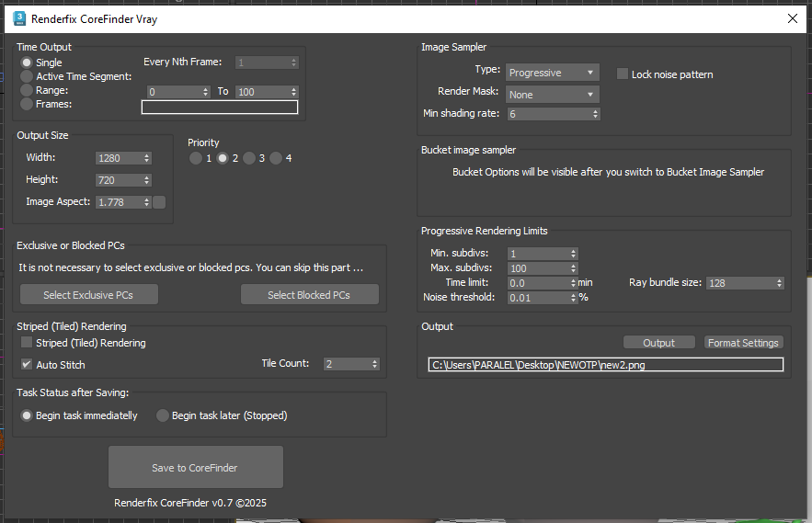Set render priority to 1
Image resolution: width=812 pixels, height=523 pixels.
pyautogui.click(x=195, y=158)
